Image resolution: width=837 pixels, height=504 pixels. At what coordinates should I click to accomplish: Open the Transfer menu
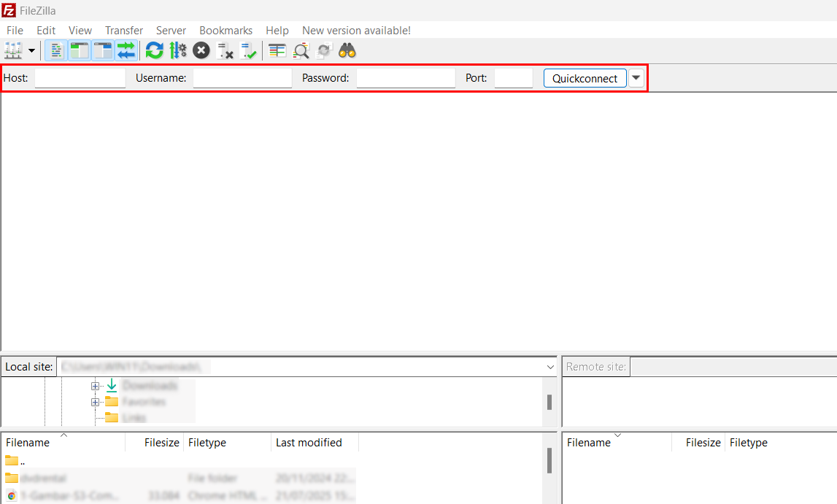click(x=124, y=31)
